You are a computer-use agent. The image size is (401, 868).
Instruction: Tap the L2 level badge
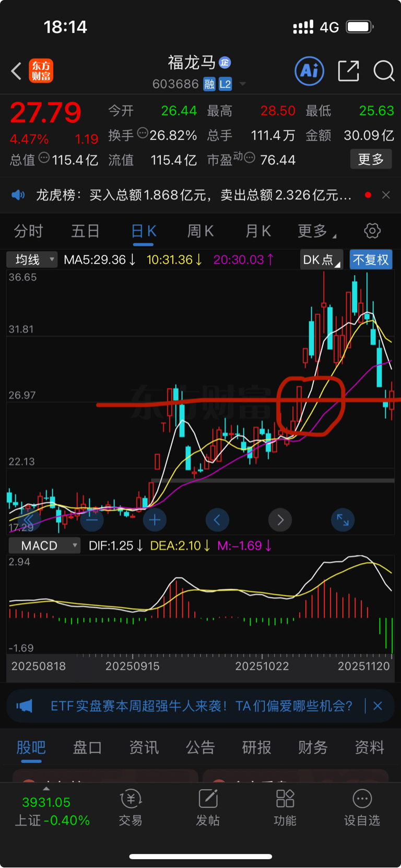point(225,84)
